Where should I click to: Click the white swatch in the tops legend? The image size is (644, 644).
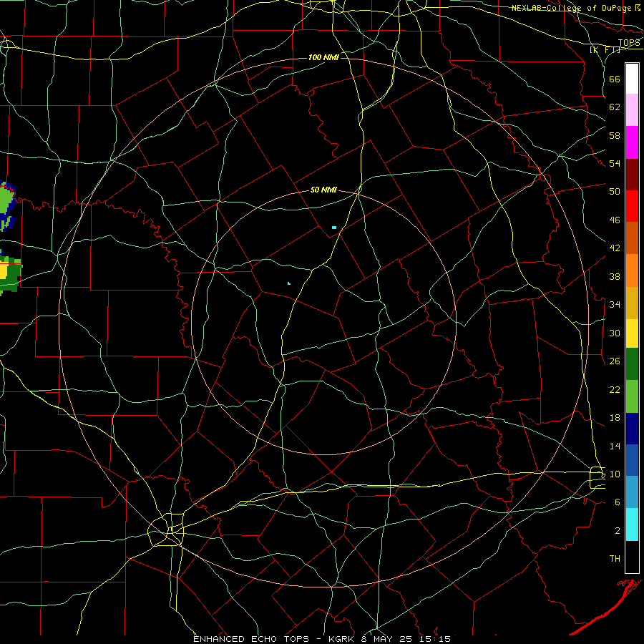pos(632,79)
